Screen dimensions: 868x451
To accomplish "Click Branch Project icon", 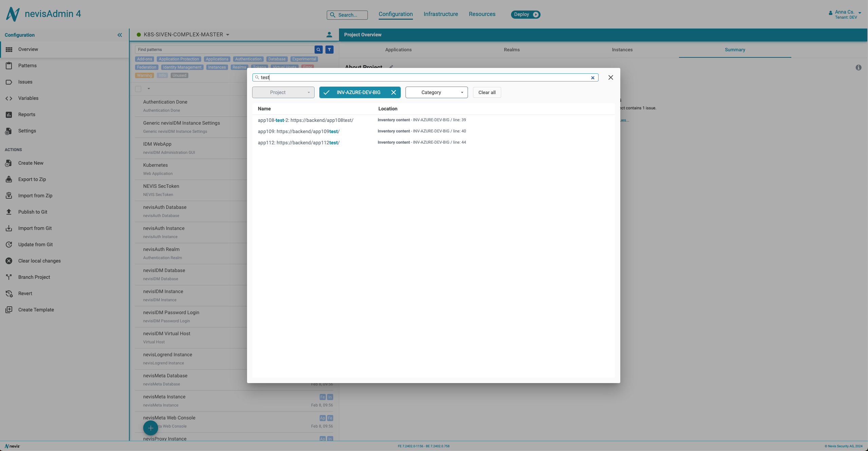I will click(x=9, y=277).
